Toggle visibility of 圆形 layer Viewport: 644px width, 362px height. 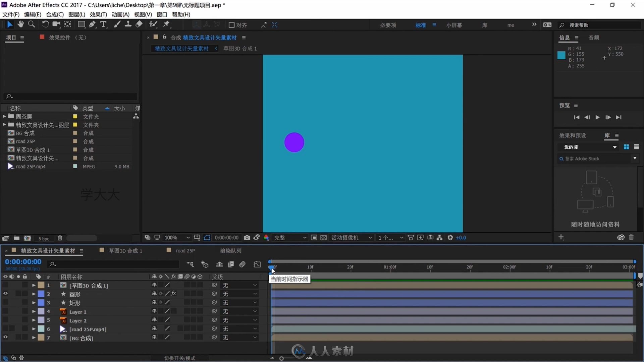pyautogui.click(x=5, y=294)
